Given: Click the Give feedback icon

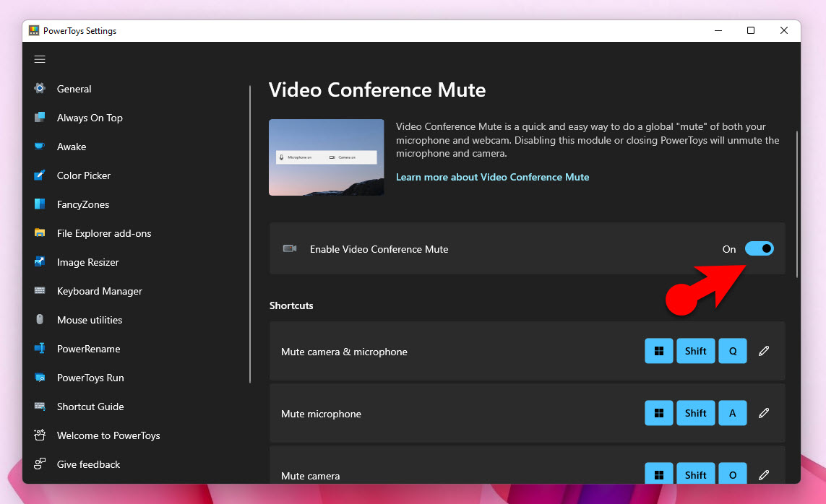Looking at the screenshot, I should (40, 464).
